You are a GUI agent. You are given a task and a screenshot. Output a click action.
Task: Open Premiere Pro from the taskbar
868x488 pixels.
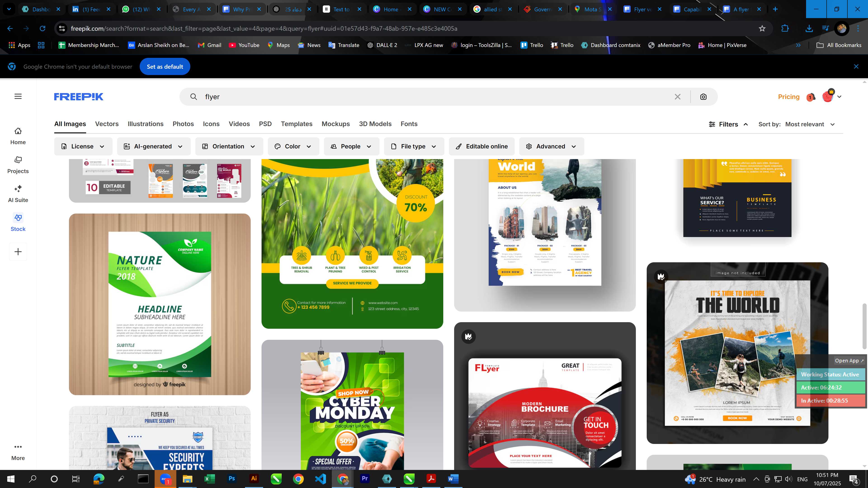click(365, 479)
